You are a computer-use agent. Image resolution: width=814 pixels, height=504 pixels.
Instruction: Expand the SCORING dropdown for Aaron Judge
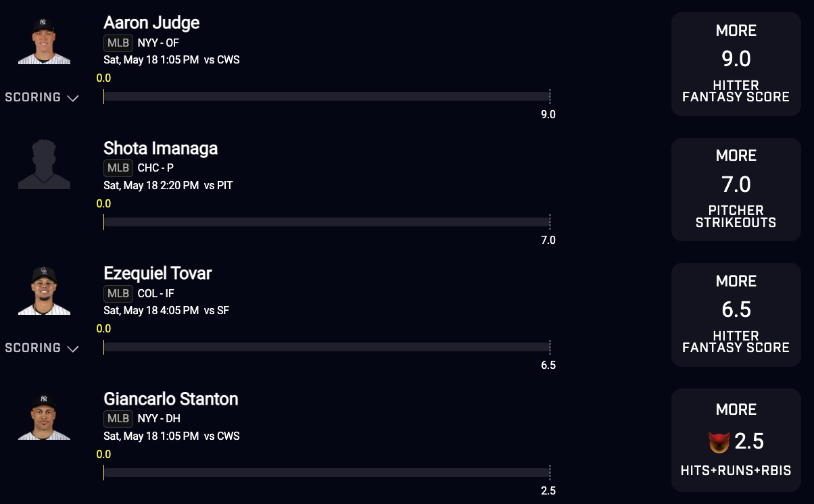pos(42,97)
